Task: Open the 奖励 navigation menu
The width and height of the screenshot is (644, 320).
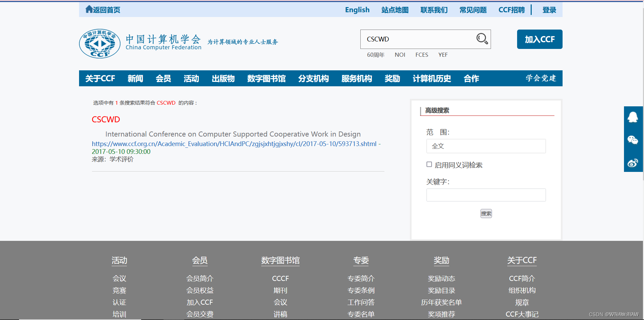Action: coord(392,78)
